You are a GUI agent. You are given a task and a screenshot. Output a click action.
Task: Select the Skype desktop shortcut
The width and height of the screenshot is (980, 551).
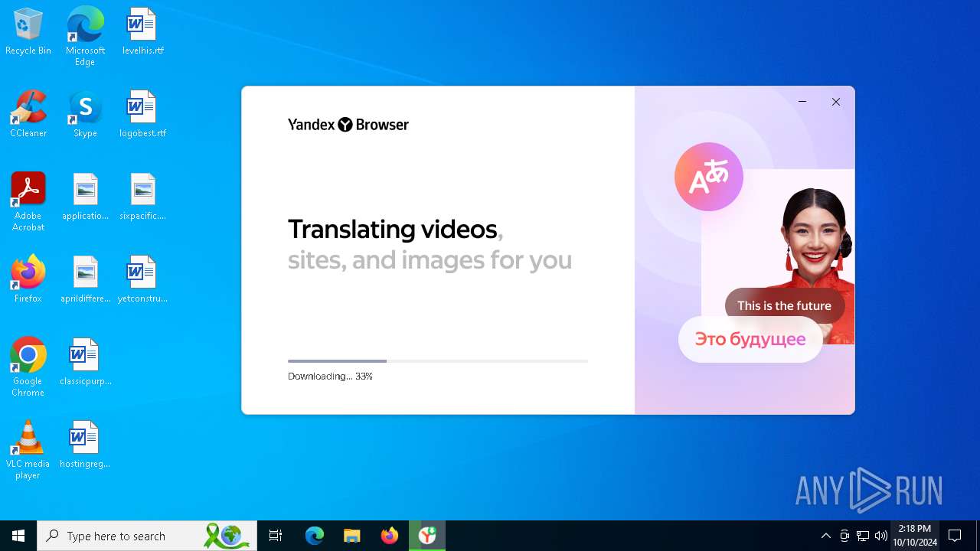[85, 115]
